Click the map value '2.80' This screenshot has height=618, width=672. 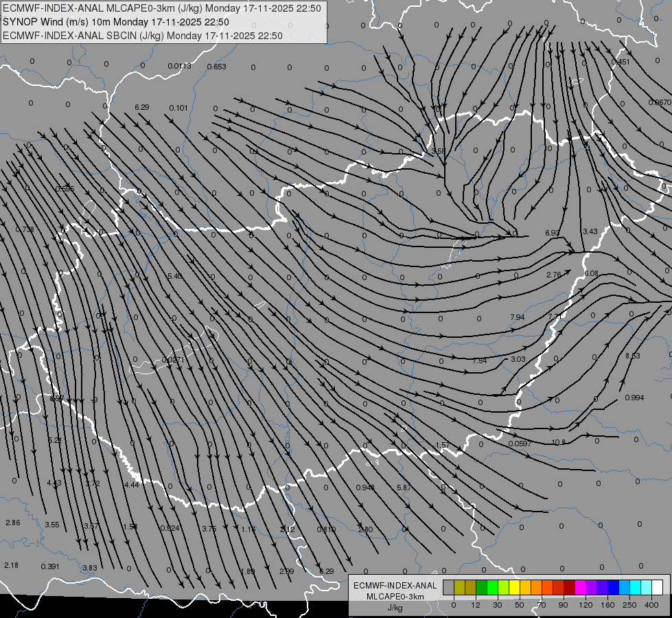pyautogui.click(x=366, y=529)
